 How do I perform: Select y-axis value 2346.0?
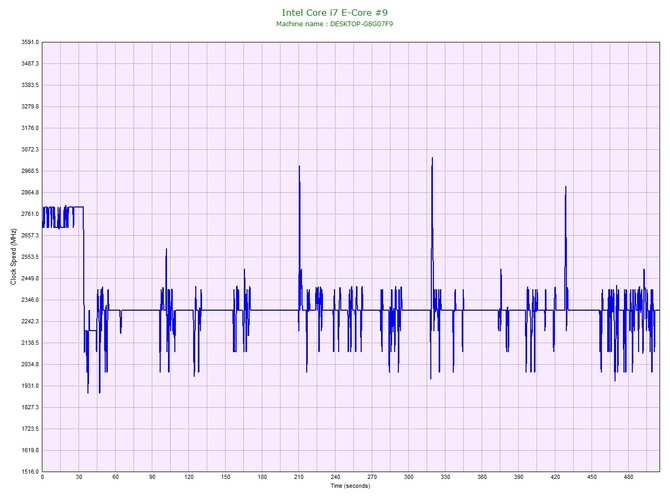coord(30,300)
